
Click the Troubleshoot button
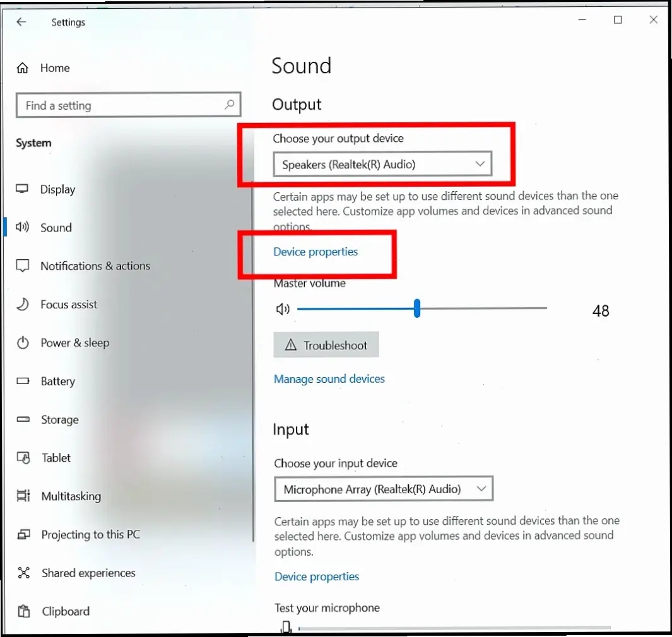(x=326, y=344)
